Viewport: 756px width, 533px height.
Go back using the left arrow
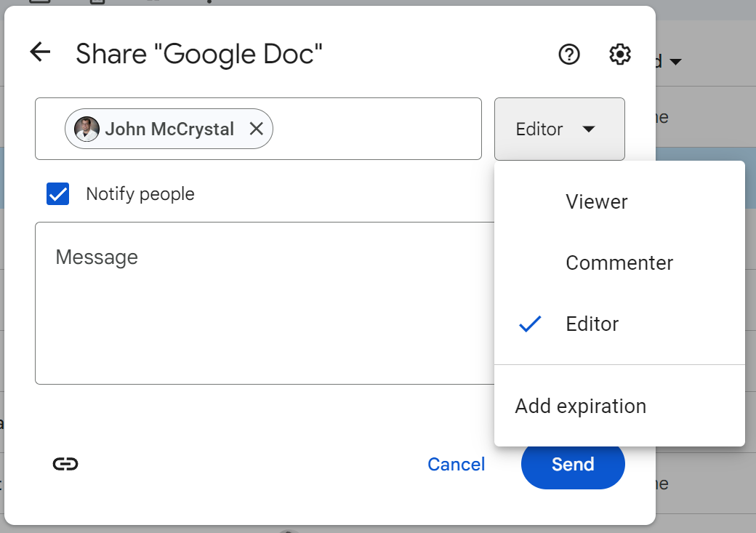point(40,52)
